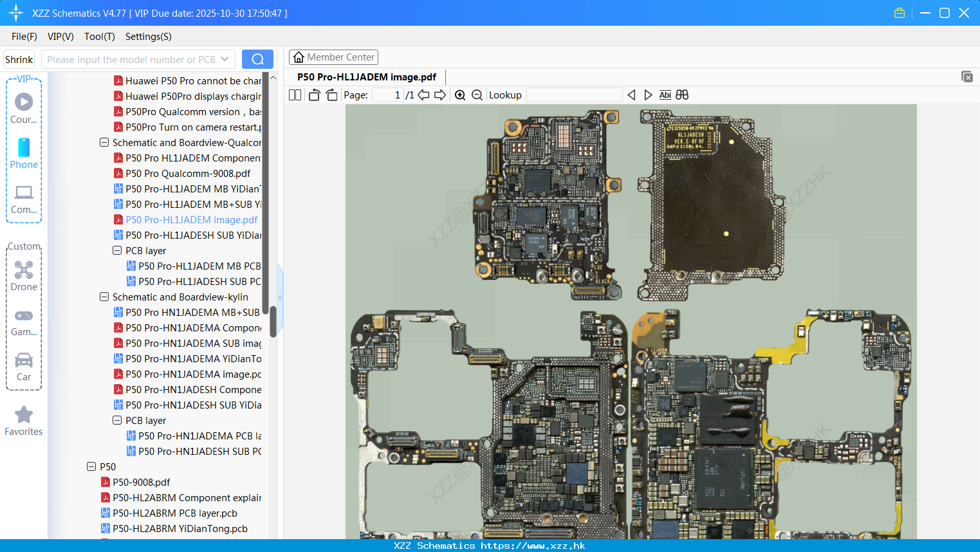The height and width of the screenshot is (552, 980).
Task: Open the Courses sidebar section
Action: click(24, 108)
